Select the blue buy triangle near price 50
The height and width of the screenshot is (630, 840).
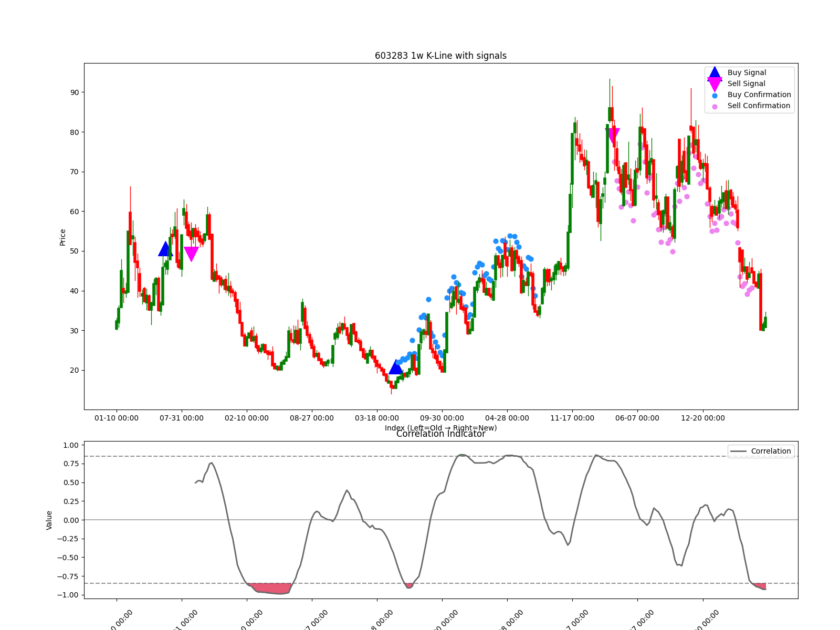(x=165, y=249)
